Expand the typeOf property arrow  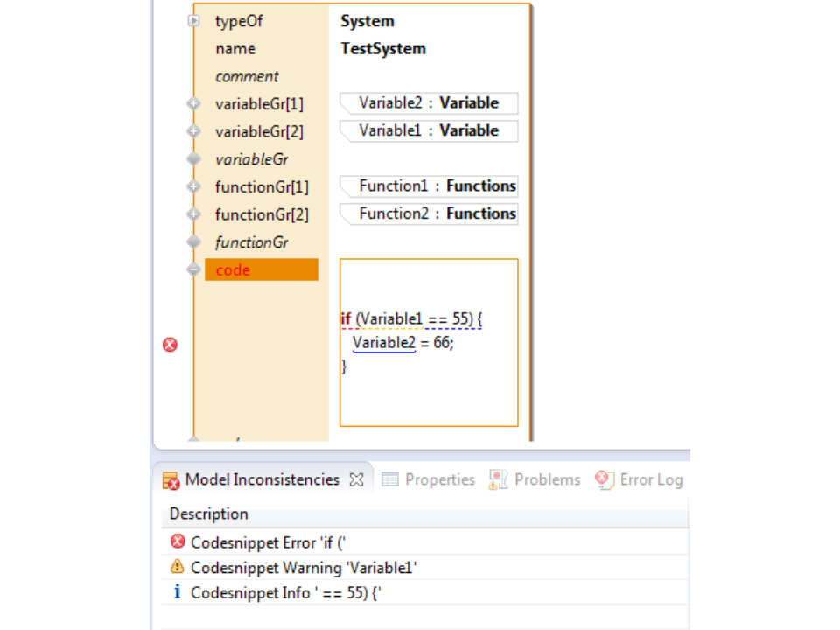coord(194,21)
